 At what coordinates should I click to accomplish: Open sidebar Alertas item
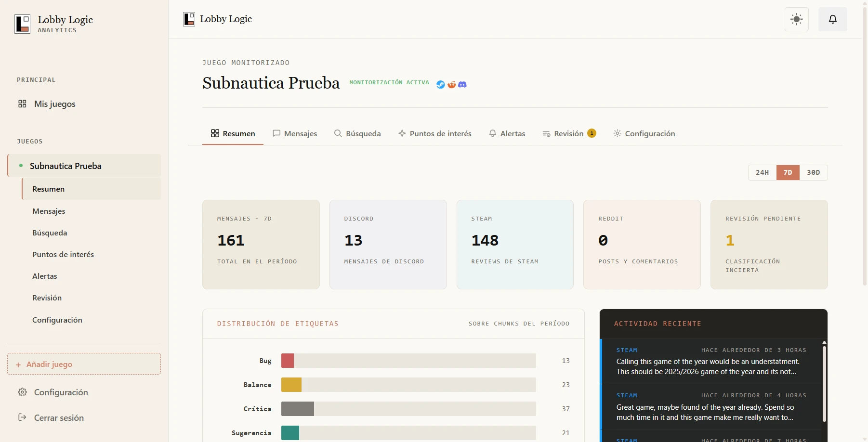(92, 276)
